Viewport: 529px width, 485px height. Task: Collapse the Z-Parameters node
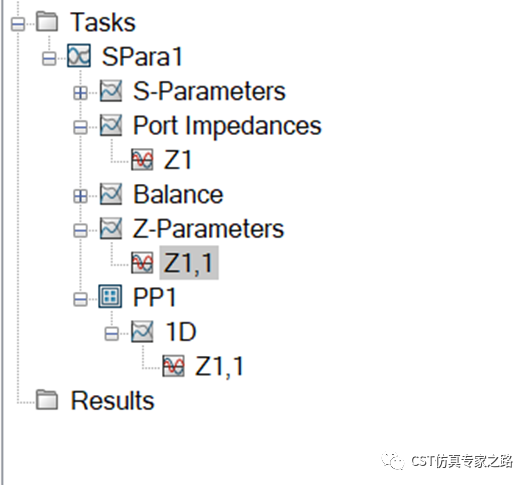[80, 231]
